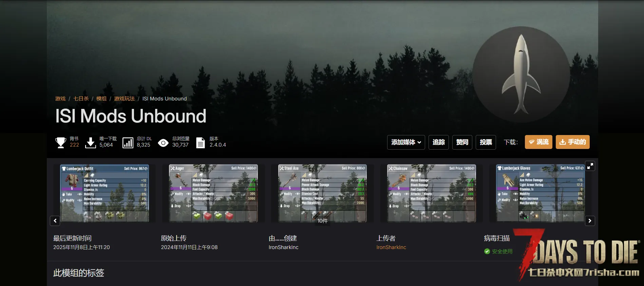Click the version document icon
The image size is (644, 286).
201,142
